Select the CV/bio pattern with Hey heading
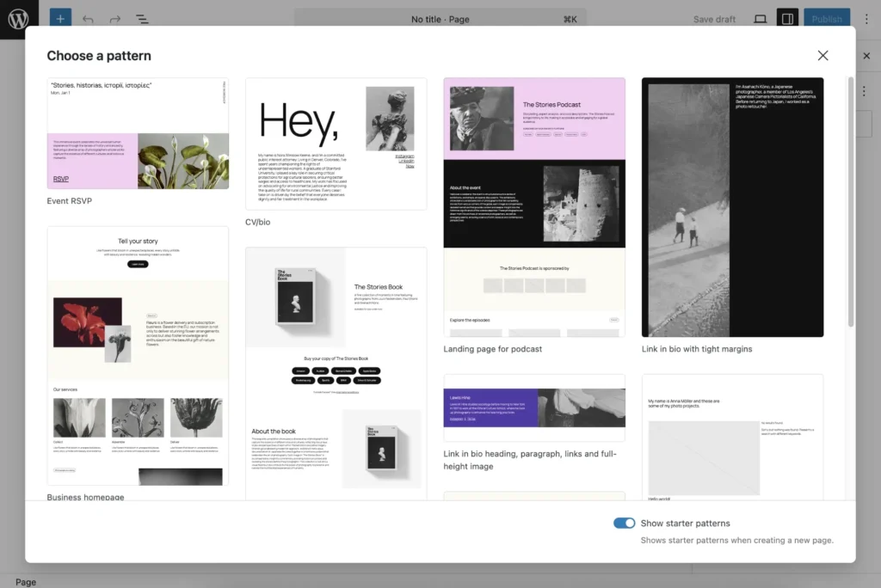 coord(336,144)
